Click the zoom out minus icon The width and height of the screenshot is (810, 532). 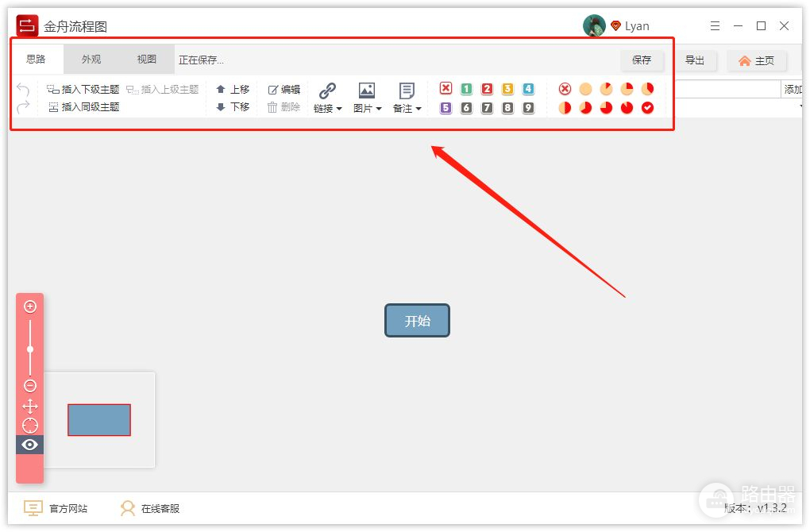pyautogui.click(x=30, y=386)
